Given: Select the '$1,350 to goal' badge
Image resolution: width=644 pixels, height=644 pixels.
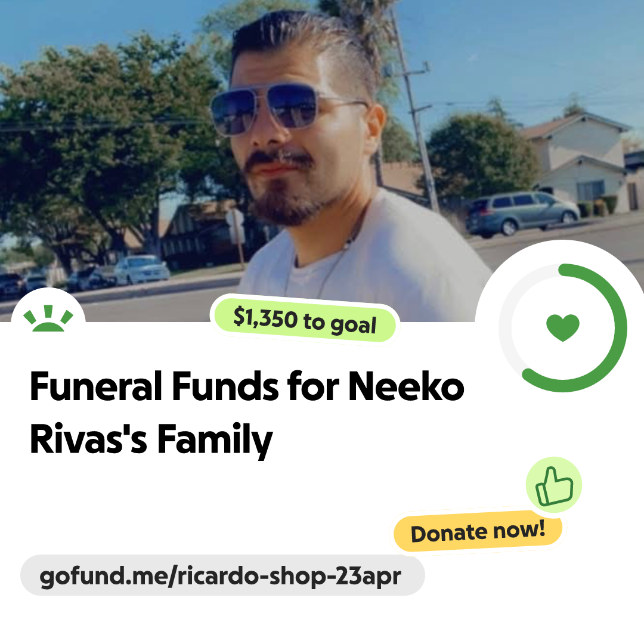Looking at the screenshot, I should point(305,320).
